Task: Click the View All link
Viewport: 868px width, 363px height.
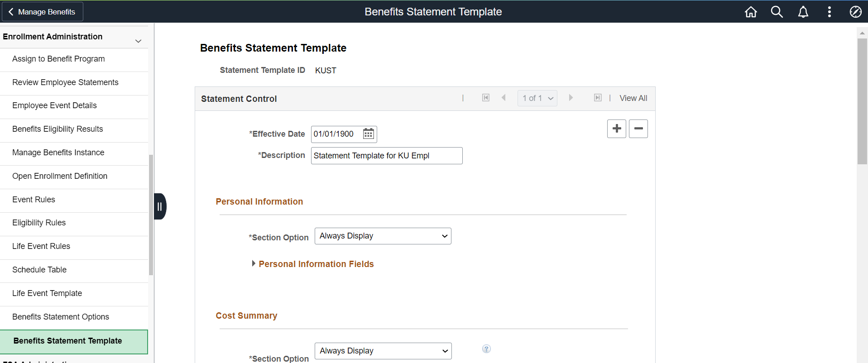Action: [633, 98]
